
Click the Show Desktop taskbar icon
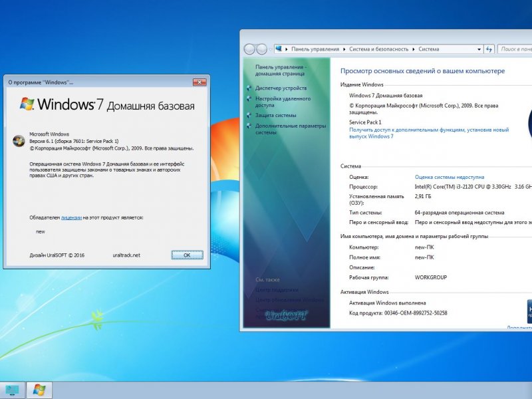pos(13,390)
